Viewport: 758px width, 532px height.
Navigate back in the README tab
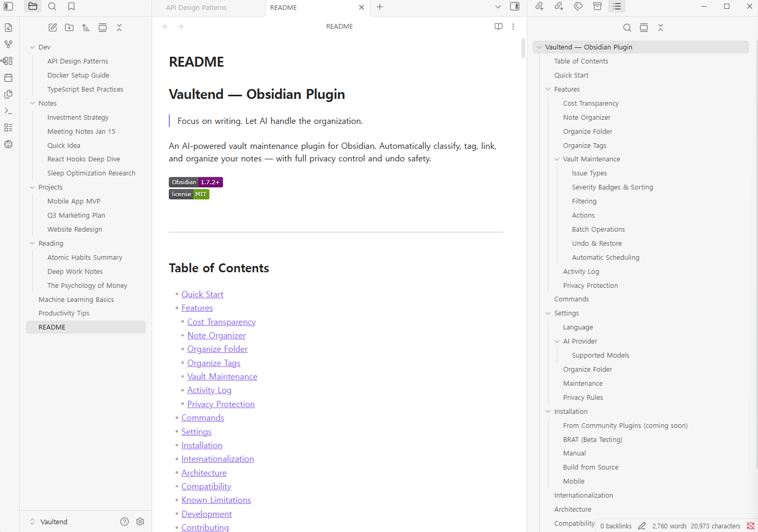(x=166, y=27)
